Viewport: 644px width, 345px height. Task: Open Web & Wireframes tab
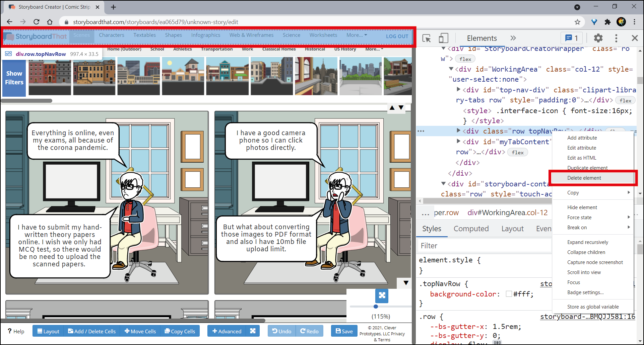(252, 35)
